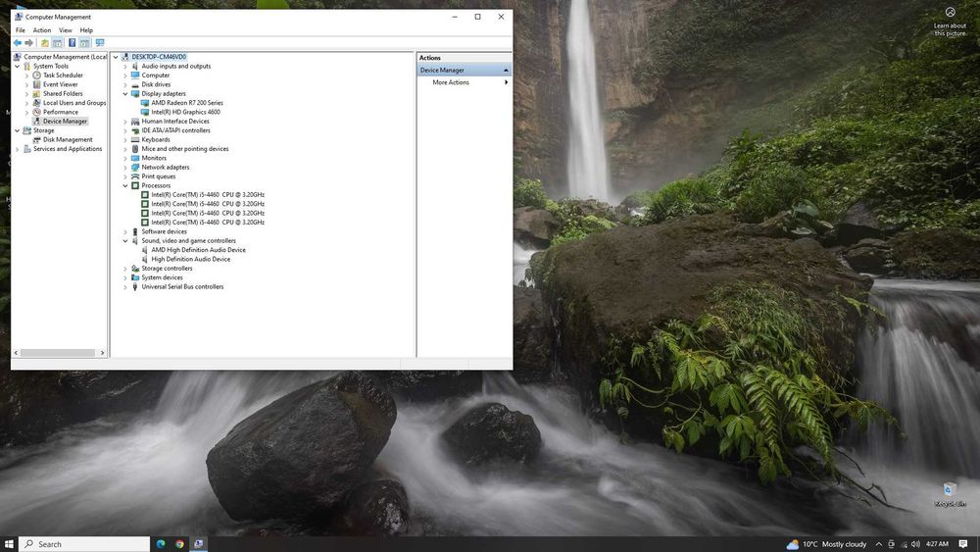
Task: Click the Up one level folder icon
Action: (44, 43)
